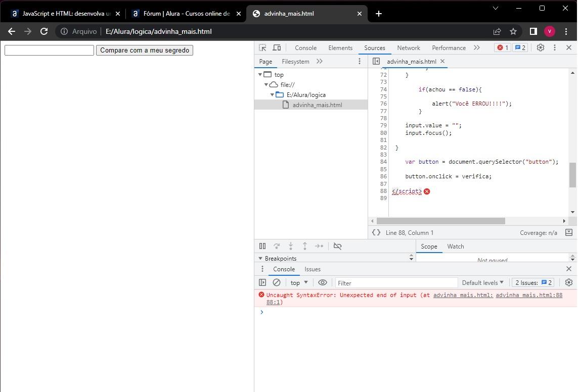Toggle the browser side panel icon
Screen dimensions: 578x392
click(x=533, y=32)
